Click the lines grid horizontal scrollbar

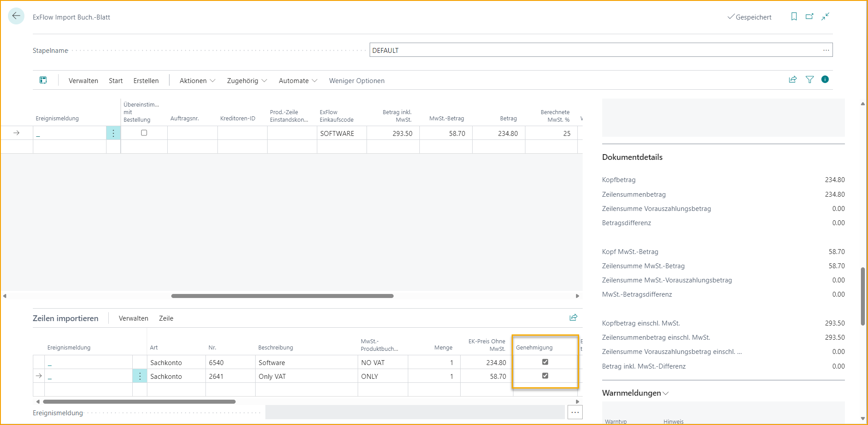click(x=139, y=401)
